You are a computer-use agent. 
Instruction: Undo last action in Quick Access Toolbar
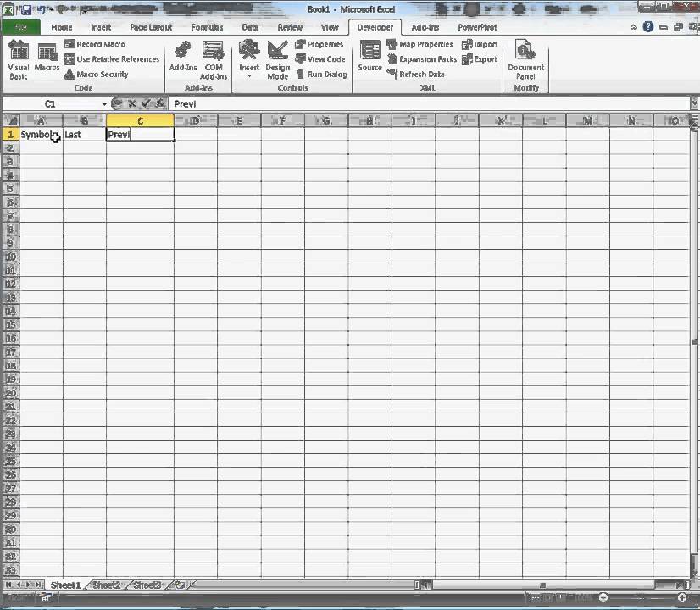tap(42, 9)
